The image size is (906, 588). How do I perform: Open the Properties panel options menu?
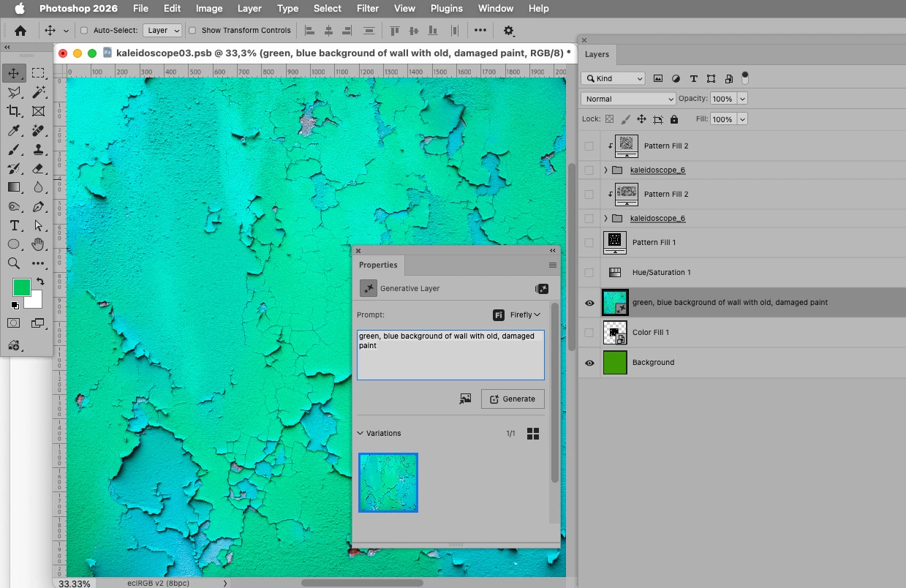coord(553,265)
